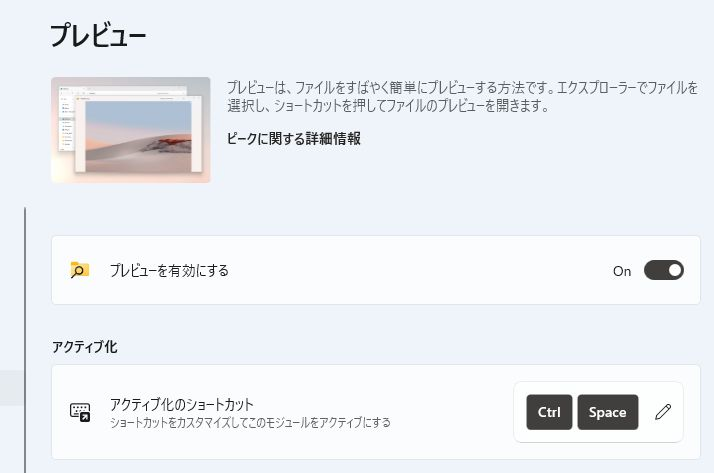Click the アクティブ化 section header

click(x=85, y=347)
